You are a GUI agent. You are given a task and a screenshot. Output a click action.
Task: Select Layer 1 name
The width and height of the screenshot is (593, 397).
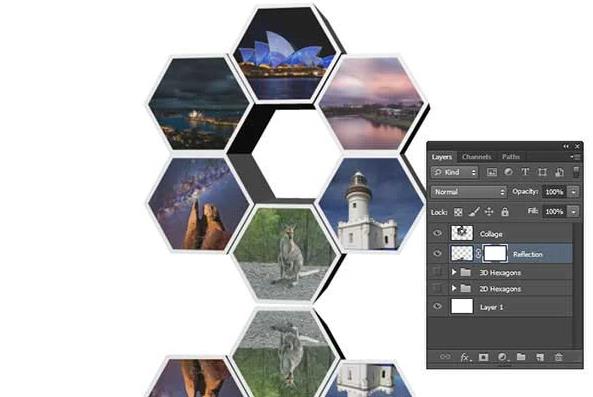pyautogui.click(x=491, y=307)
